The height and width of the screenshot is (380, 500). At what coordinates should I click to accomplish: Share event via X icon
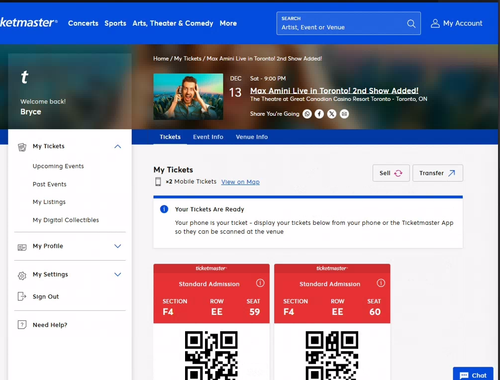332,114
